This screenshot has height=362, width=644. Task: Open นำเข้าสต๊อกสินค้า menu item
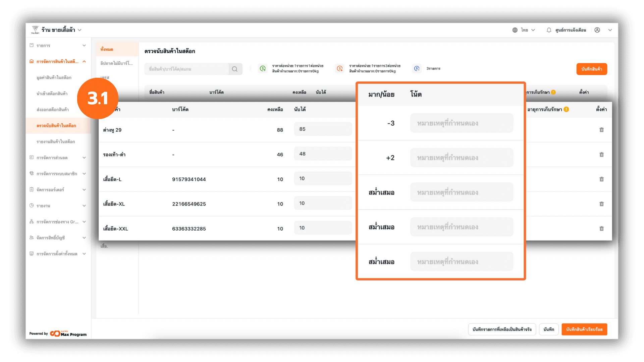point(52,94)
